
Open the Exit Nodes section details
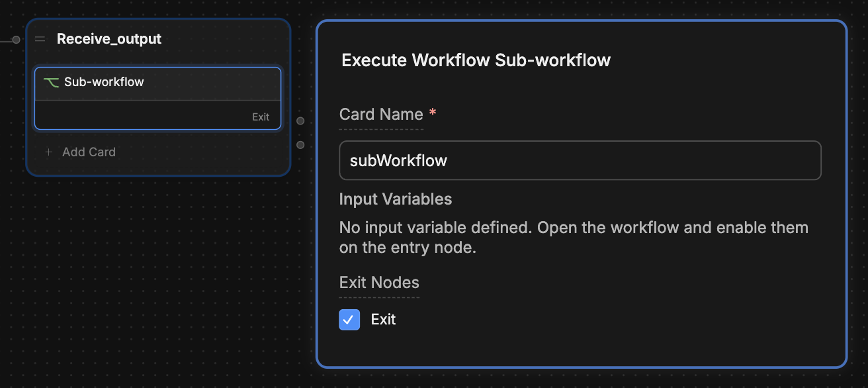(379, 282)
